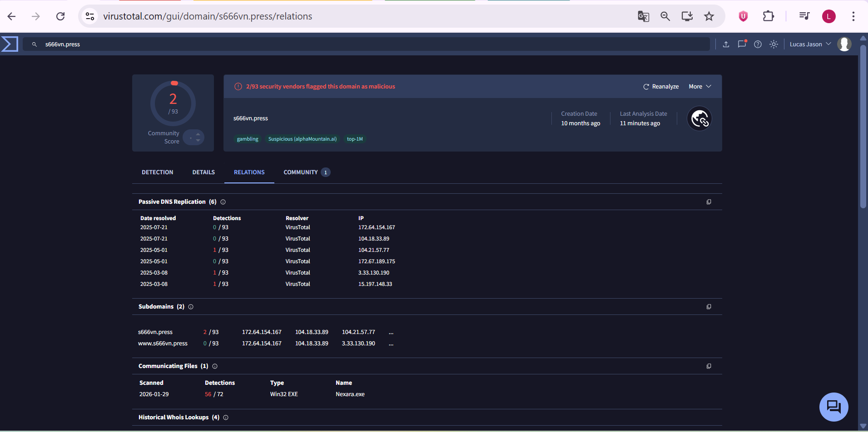Screen dimensions: 868x432
Task: Switch to the Detection tab
Action: click(x=157, y=172)
